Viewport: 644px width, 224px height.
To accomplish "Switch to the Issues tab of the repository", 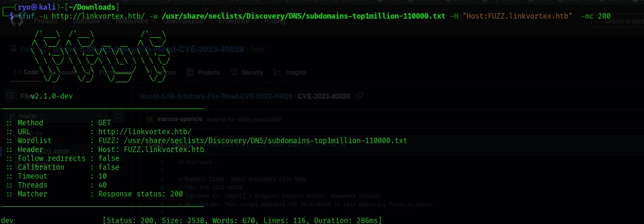I will coord(63,72).
